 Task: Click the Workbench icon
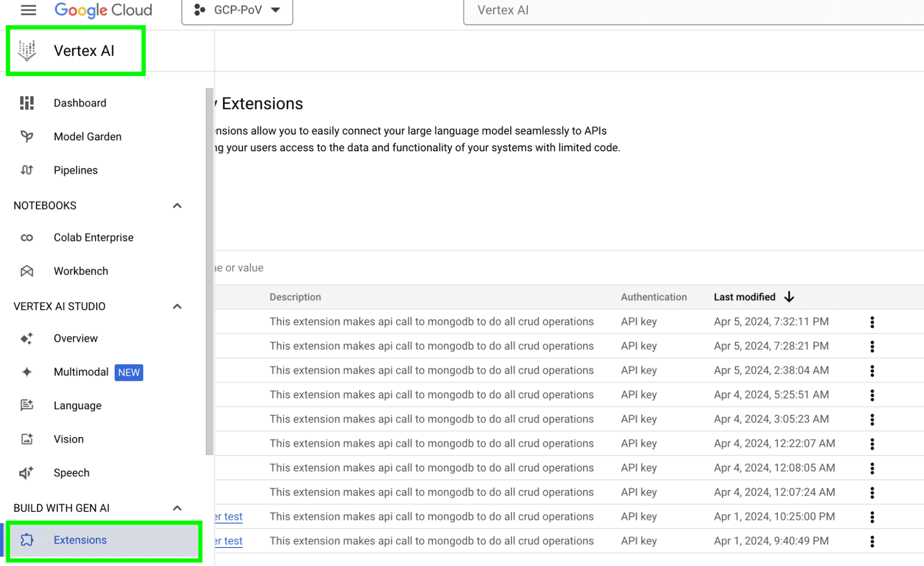point(27,271)
